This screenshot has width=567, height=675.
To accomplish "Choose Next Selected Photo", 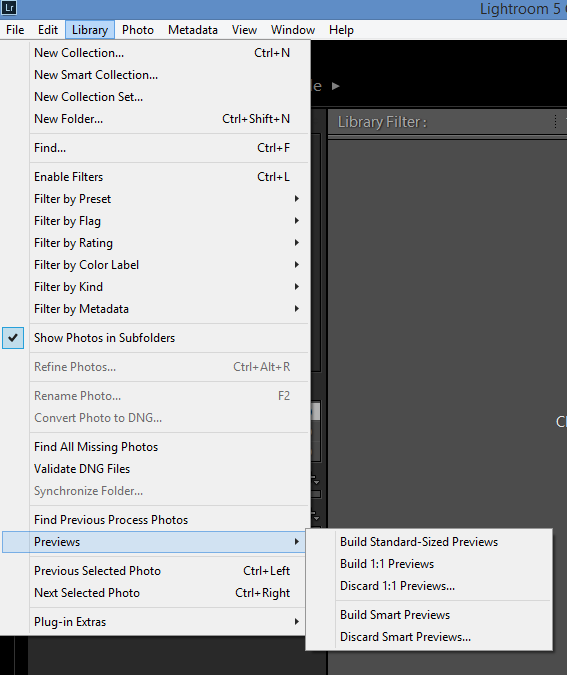I will point(155,593).
